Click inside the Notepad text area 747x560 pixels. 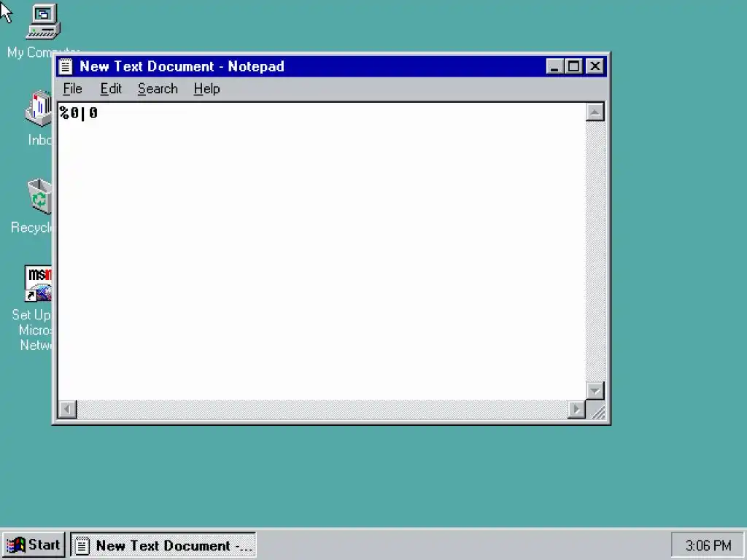point(322,251)
